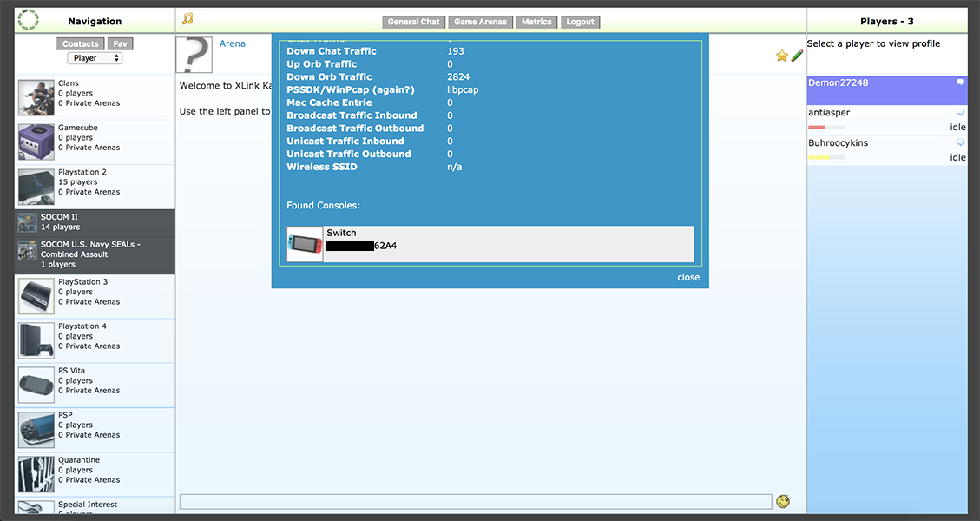980x521 pixels.
Task: Click the PS Vita console image
Action: [36, 386]
